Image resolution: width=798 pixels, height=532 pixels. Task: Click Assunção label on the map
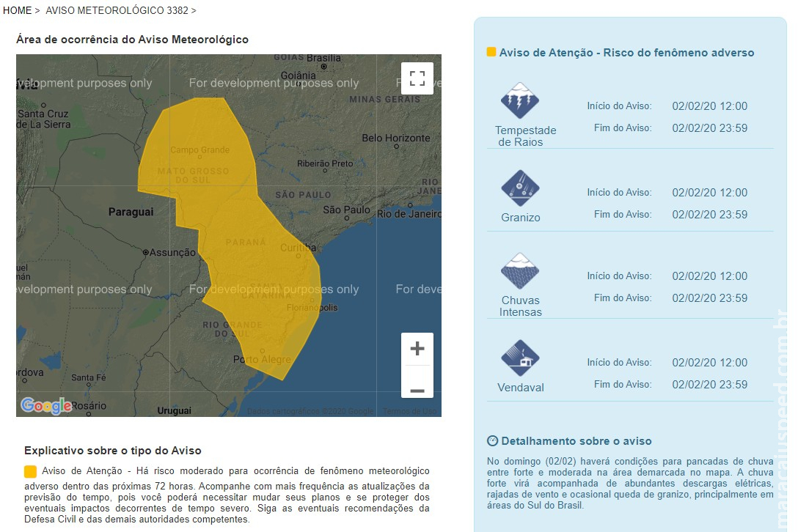point(172,252)
